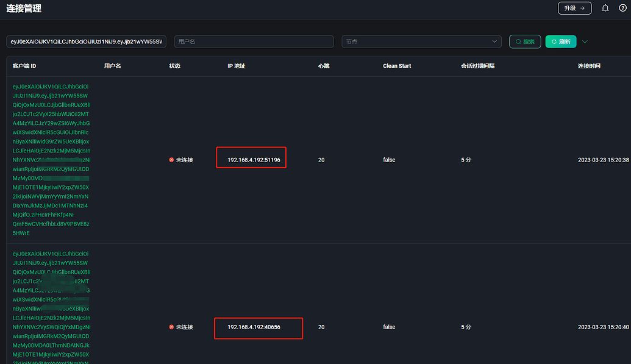The height and width of the screenshot is (364, 631).
Task: Expand more search filters chevron
Action: (x=585, y=41)
